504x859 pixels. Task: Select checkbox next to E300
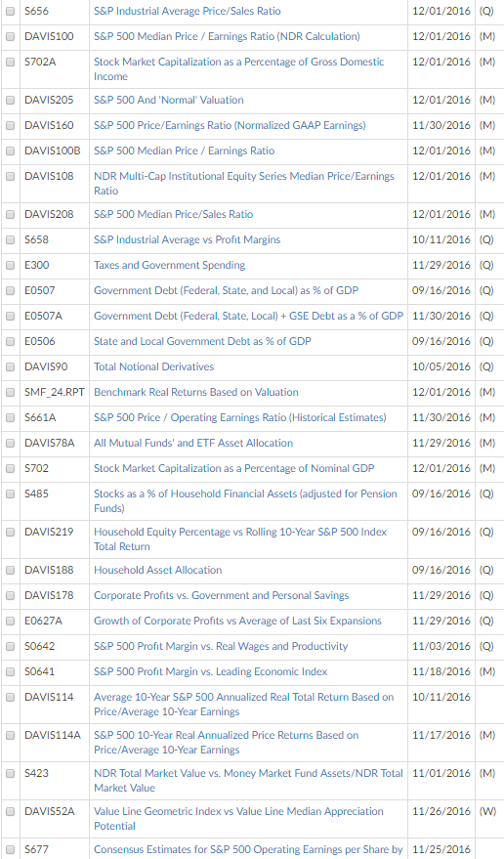pos(10,265)
